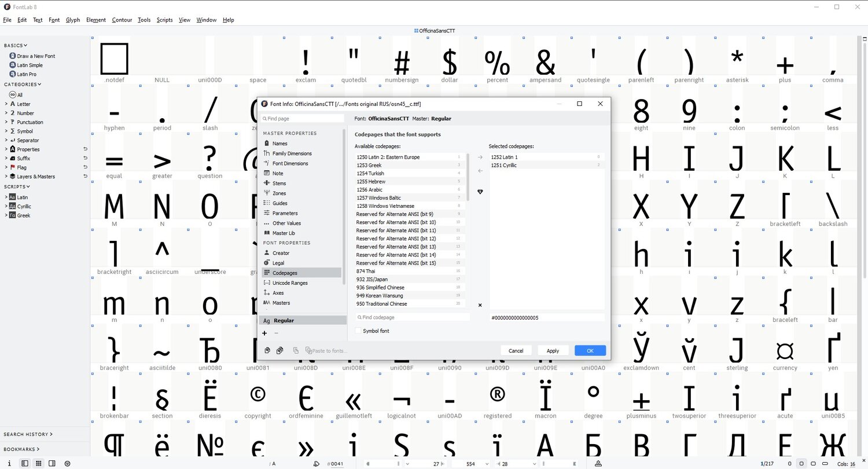The width and height of the screenshot is (868, 469).
Task: Open the Window menu
Action: 207,20
